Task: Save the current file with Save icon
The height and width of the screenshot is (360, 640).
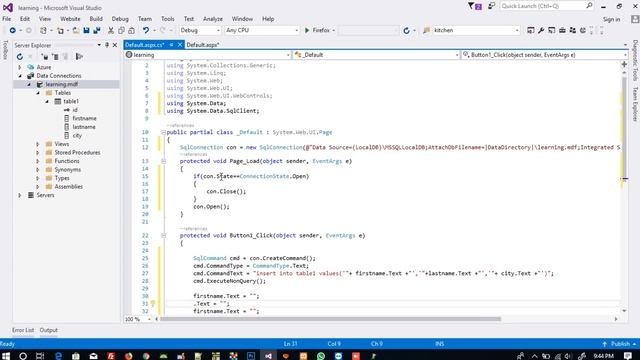Action: [x=86, y=30]
